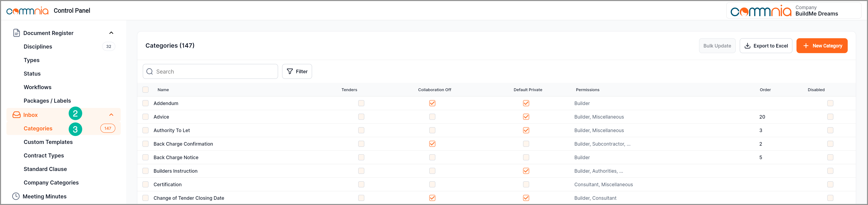868x205 pixels.
Task: Open Custom Templates in sidebar
Action: click(x=48, y=142)
